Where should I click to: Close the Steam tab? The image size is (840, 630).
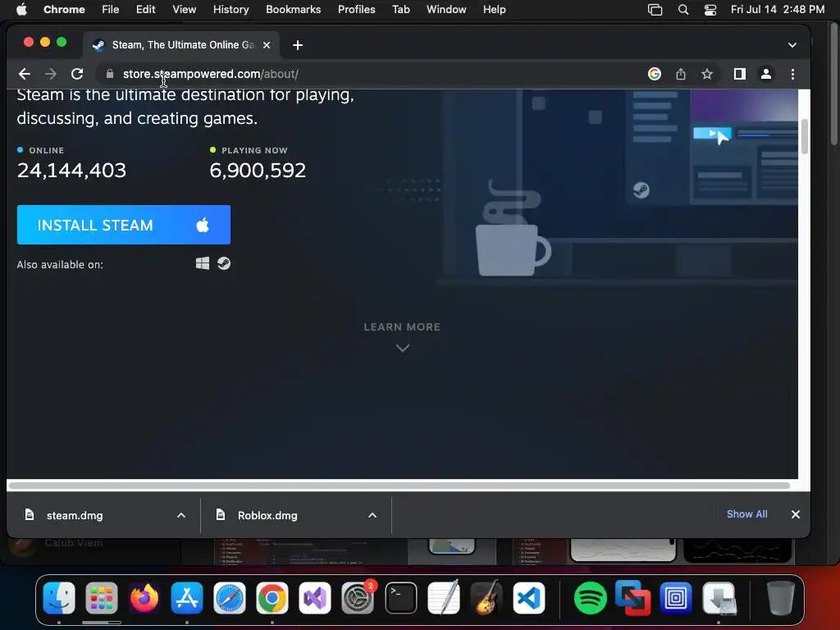click(x=267, y=45)
